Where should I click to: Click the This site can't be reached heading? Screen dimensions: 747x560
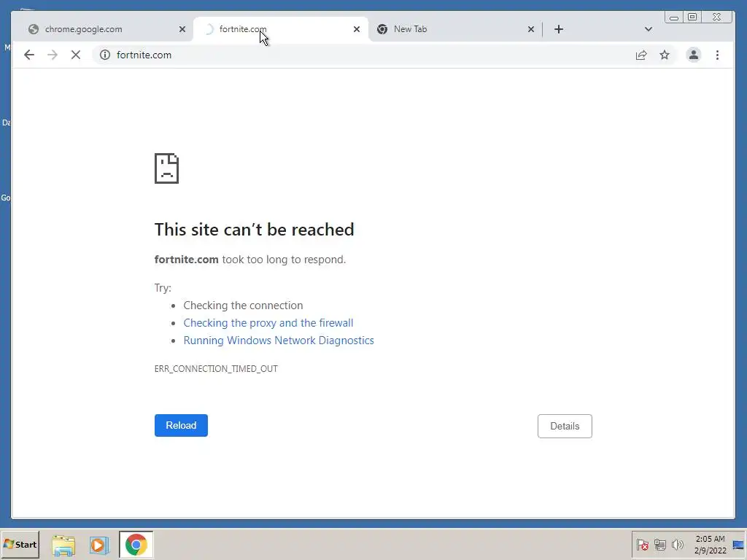click(x=254, y=230)
